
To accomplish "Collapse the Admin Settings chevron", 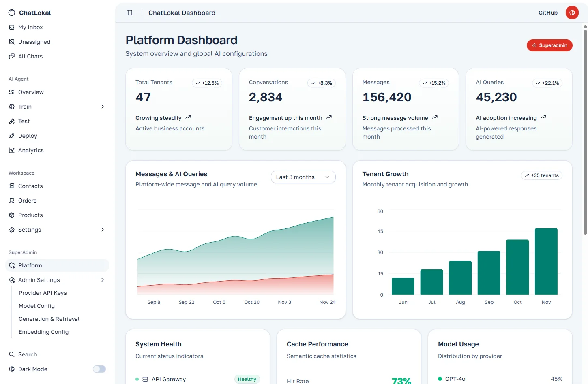I will 103,280.
